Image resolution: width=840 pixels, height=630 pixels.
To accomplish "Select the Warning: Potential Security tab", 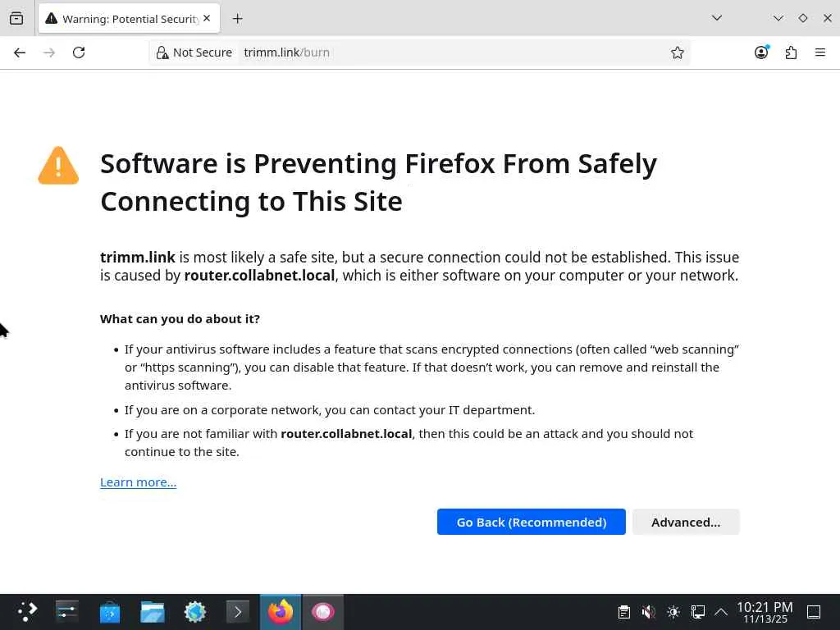I will (123, 18).
